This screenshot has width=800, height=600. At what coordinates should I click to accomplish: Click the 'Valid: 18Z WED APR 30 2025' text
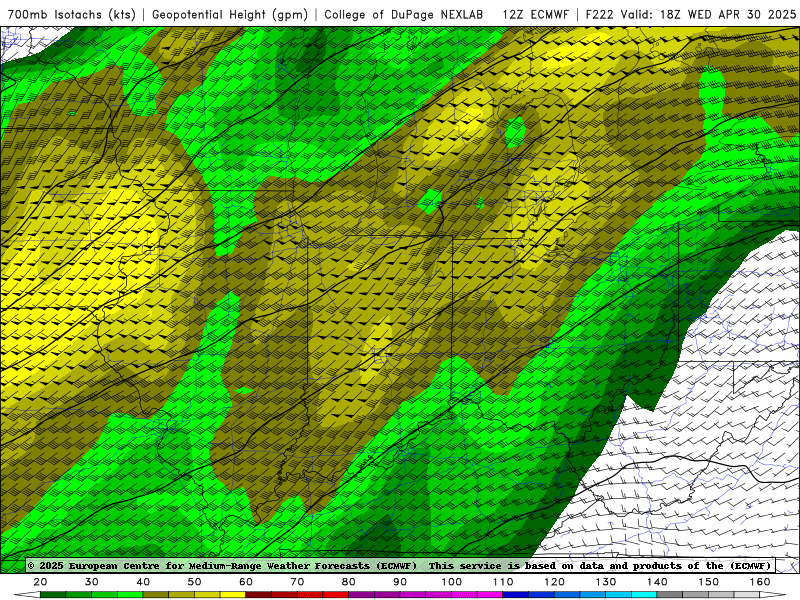(x=709, y=14)
